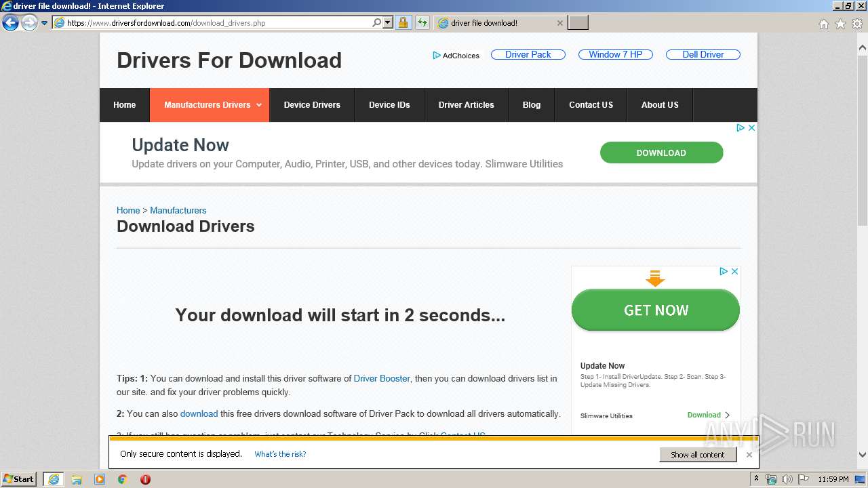
Task: Launch Chrome from the taskbar
Action: point(123,479)
